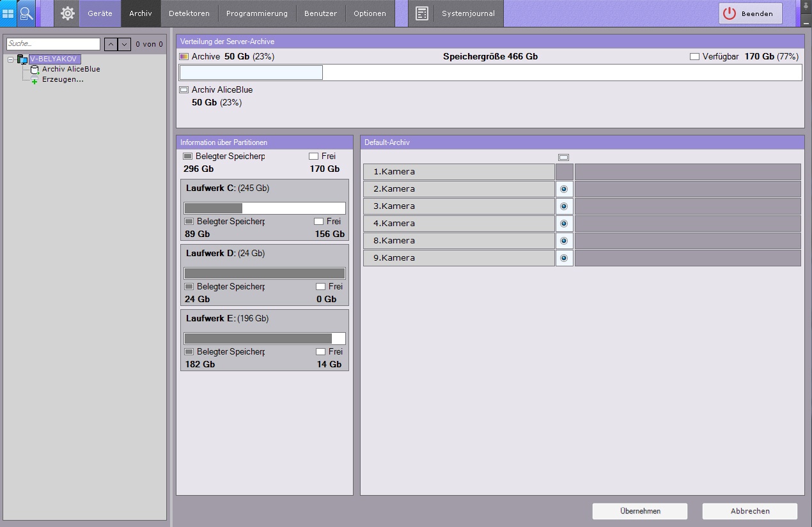Click the Archiv AliceBlue database icon
The image size is (812, 527).
[35, 70]
